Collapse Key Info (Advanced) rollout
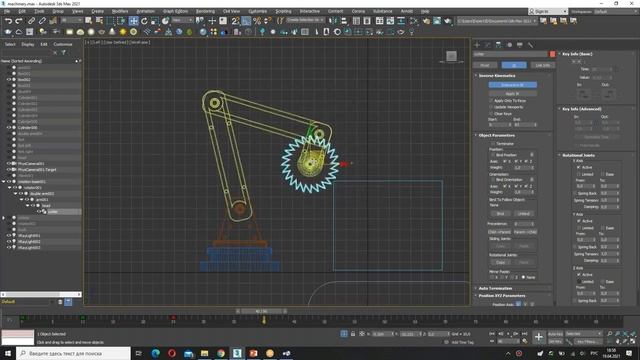Viewport: 640px width, 360px height. click(x=582, y=109)
